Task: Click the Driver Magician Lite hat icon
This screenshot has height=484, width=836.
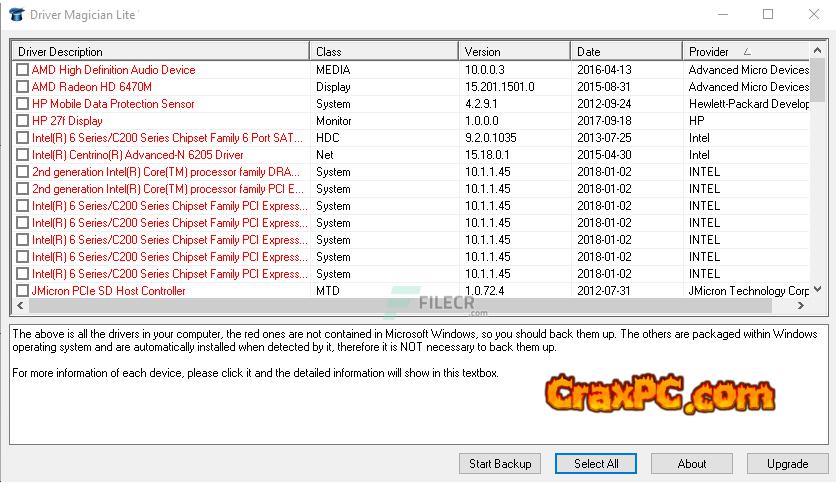Action: coord(17,14)
